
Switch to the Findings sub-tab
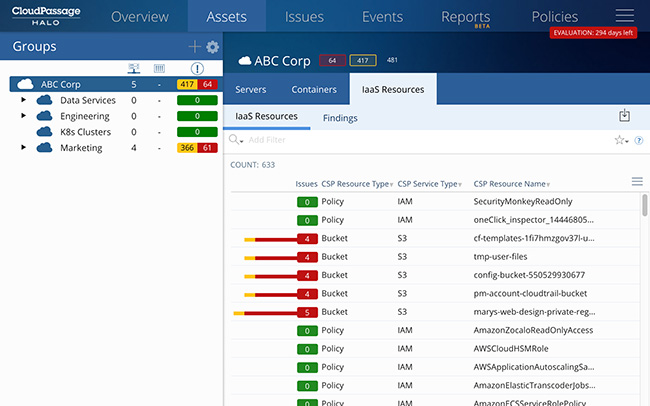pos(340,118)
